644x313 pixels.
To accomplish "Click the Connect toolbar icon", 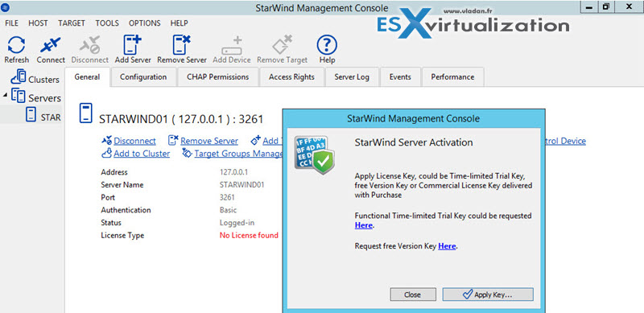I will tap(51, 45).
